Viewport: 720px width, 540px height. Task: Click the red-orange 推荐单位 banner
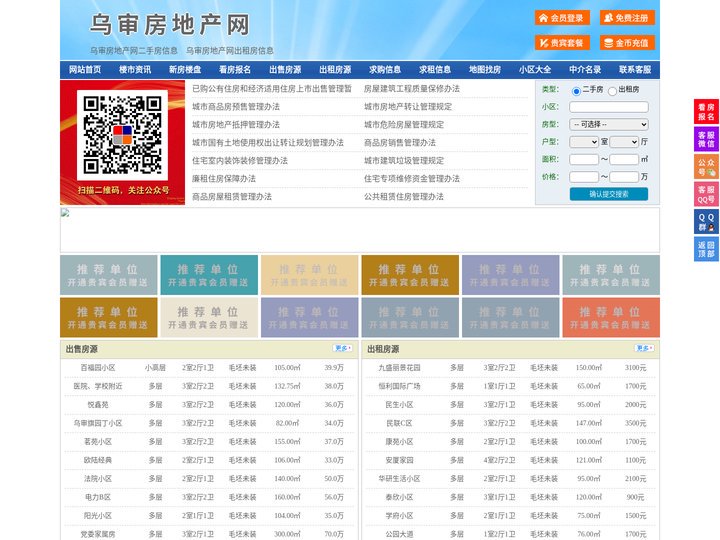[611, 317]
